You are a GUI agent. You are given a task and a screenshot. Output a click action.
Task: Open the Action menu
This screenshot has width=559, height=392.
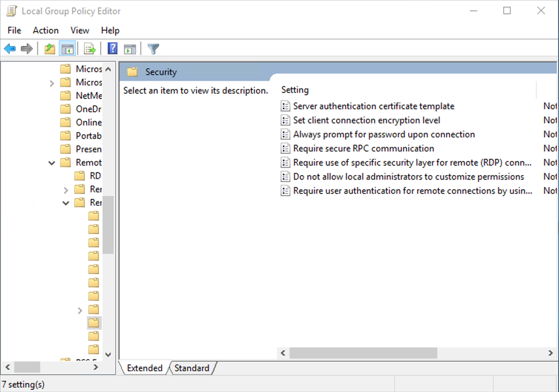point(45,30)
